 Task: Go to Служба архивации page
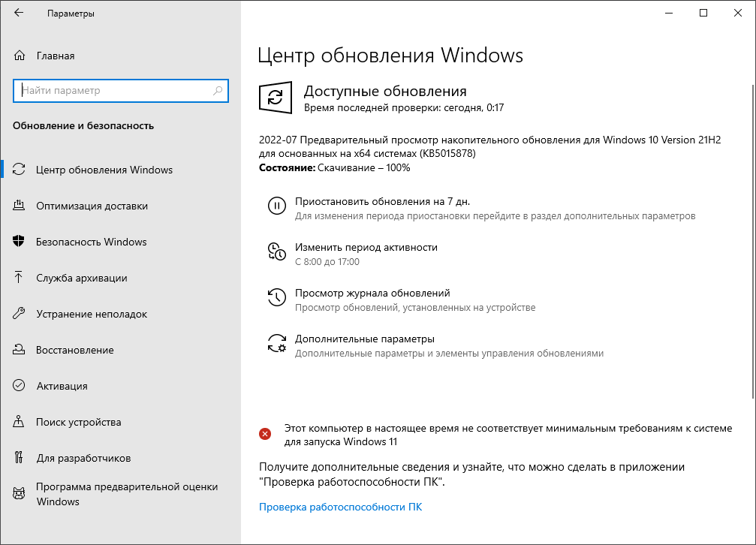(81, 278)
